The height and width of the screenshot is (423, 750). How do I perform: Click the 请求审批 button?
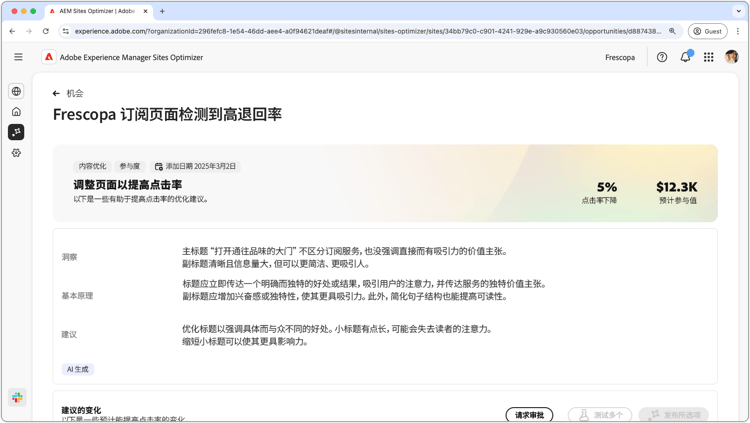529,415
